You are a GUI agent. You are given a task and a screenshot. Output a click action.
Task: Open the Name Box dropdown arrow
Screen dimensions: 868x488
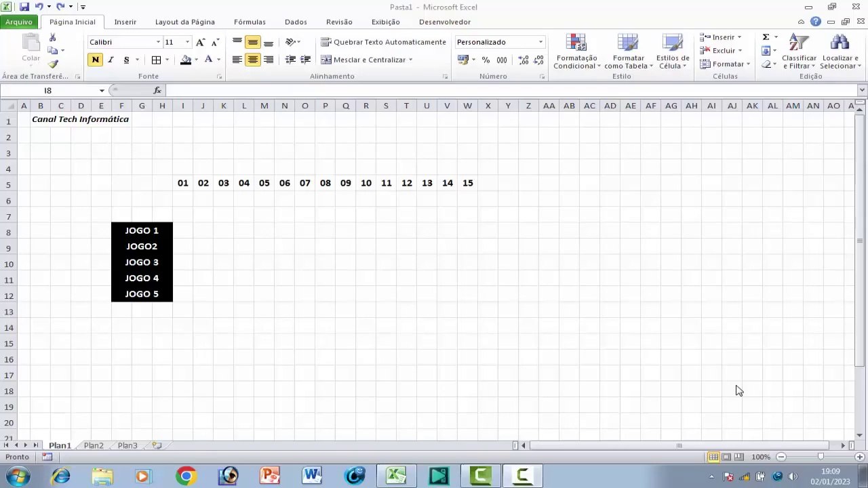[x=102, y=90]
